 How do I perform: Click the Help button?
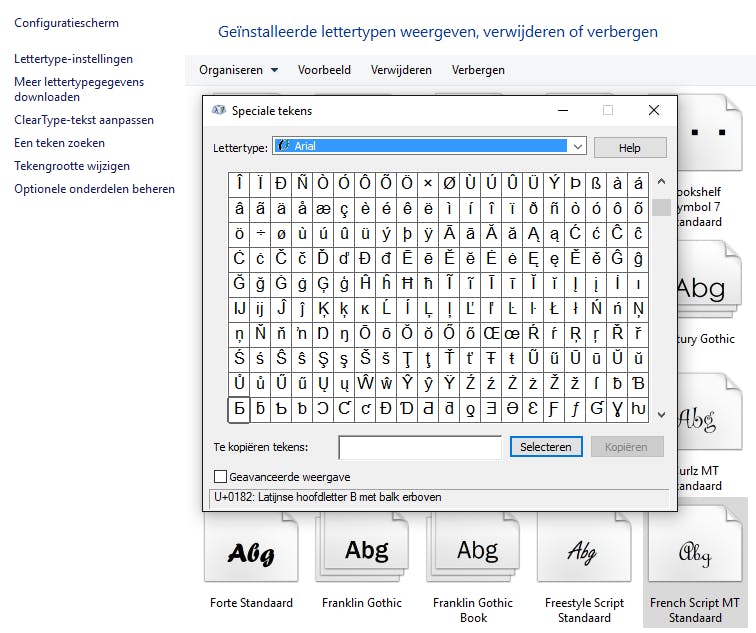630,148
